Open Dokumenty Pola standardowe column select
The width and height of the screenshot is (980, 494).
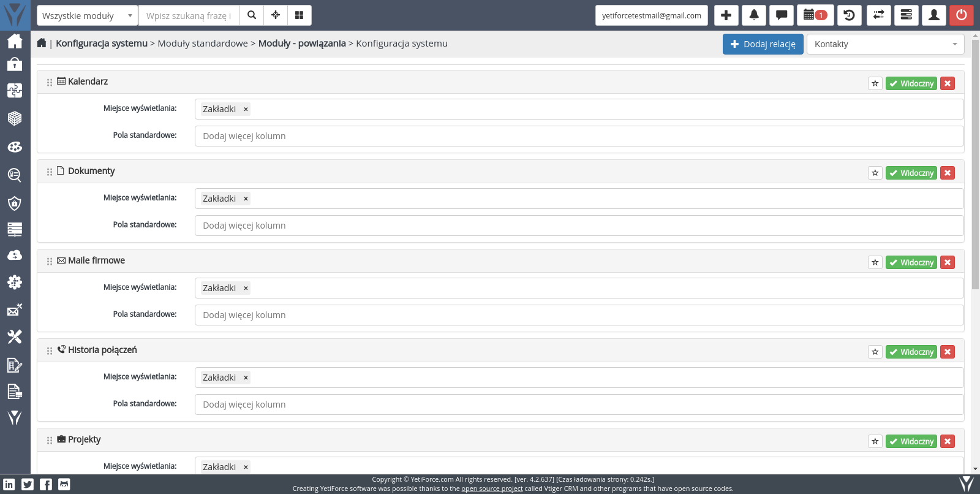point(579,226)
